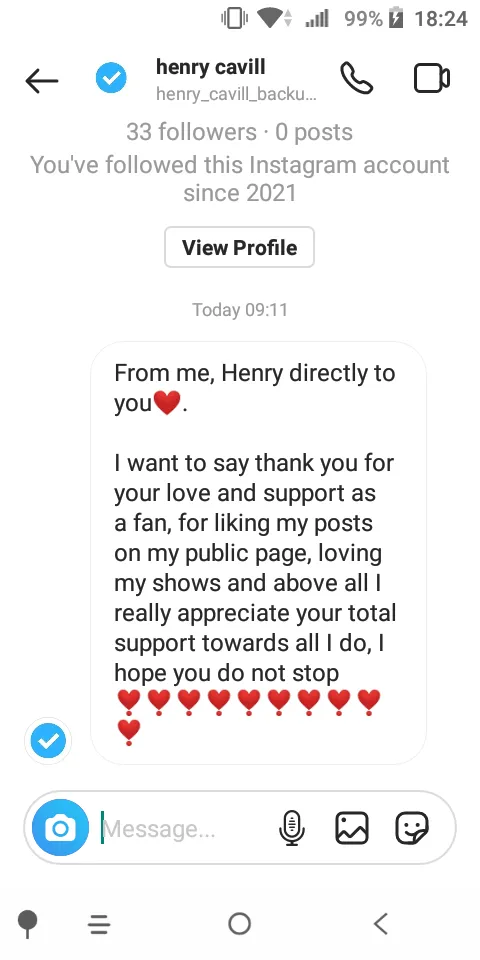
Task: Open the sticker picker icon
Action: 412,828
